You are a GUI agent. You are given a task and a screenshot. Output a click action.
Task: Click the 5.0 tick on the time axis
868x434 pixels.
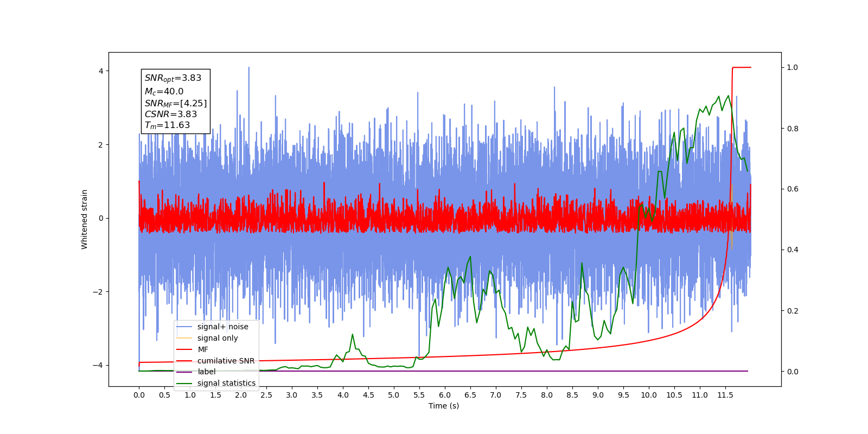[394, 395]
